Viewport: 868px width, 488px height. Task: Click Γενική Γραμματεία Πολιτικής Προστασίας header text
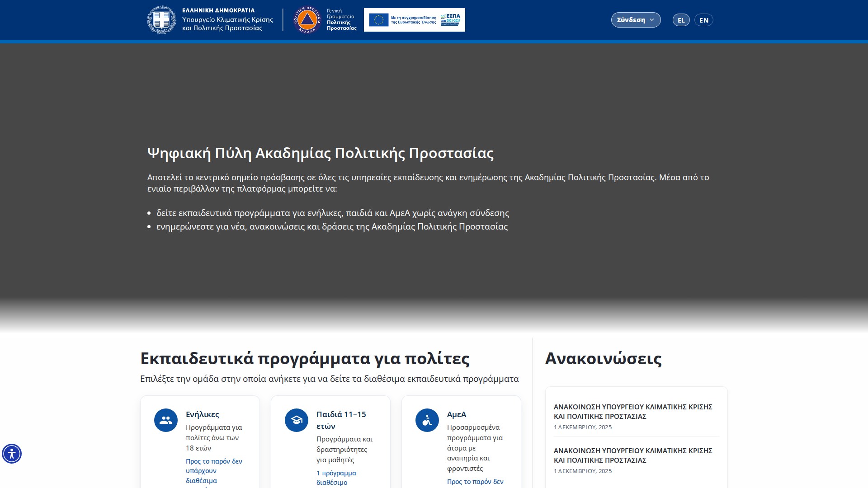(341, 20)
